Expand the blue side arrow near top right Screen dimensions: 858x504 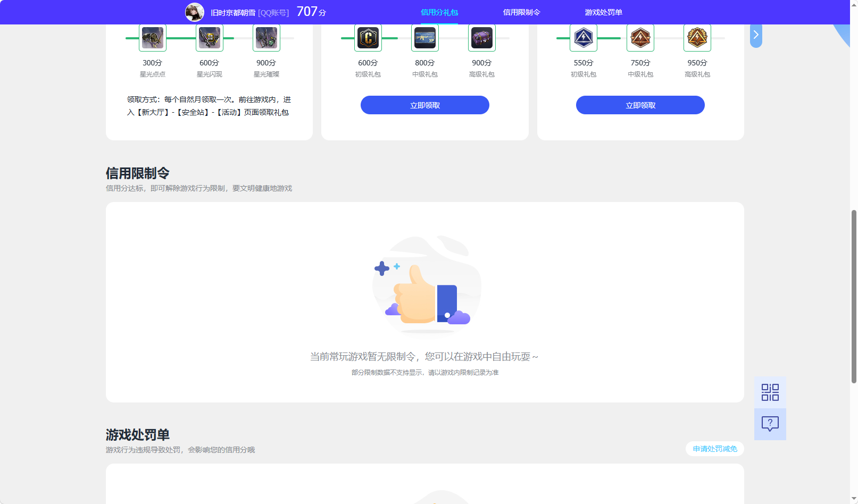tap(755, 35)
